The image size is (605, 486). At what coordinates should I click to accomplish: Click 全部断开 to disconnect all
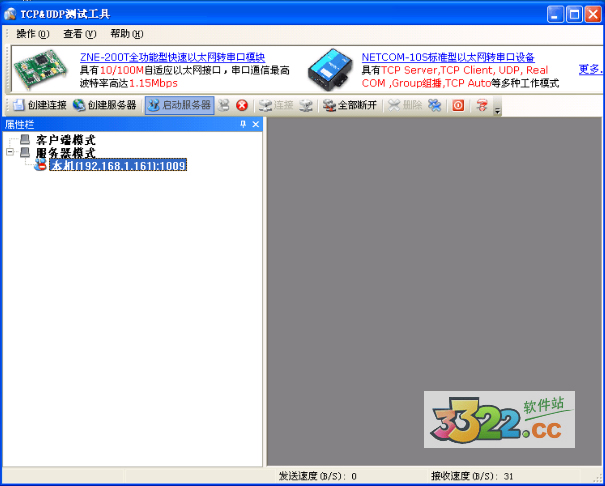click(350, 105)
